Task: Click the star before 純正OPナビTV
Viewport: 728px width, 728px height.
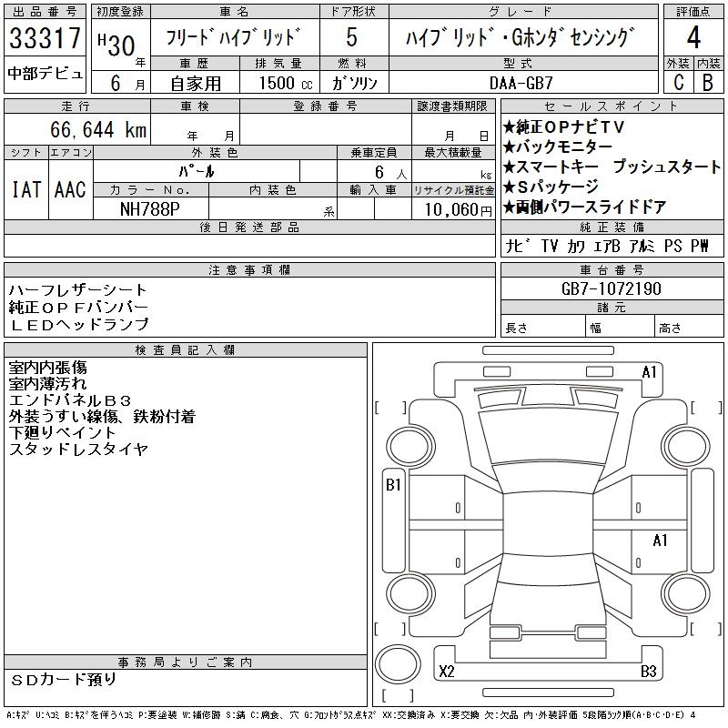Action: (x=509, y=126)
